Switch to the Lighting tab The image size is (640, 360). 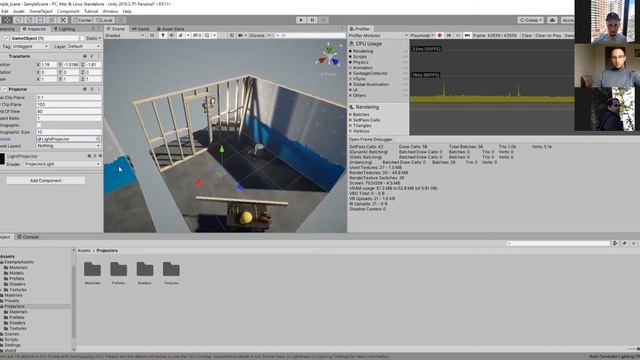point(64,29)
